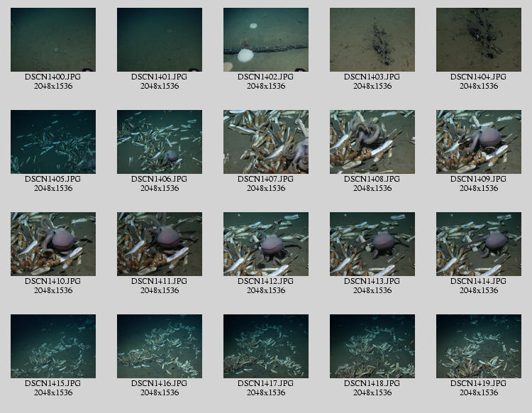Click the DSCN1413.JPG thumbnail image
This screenshot has width=532, height=413.
click(x=372, y=244)
